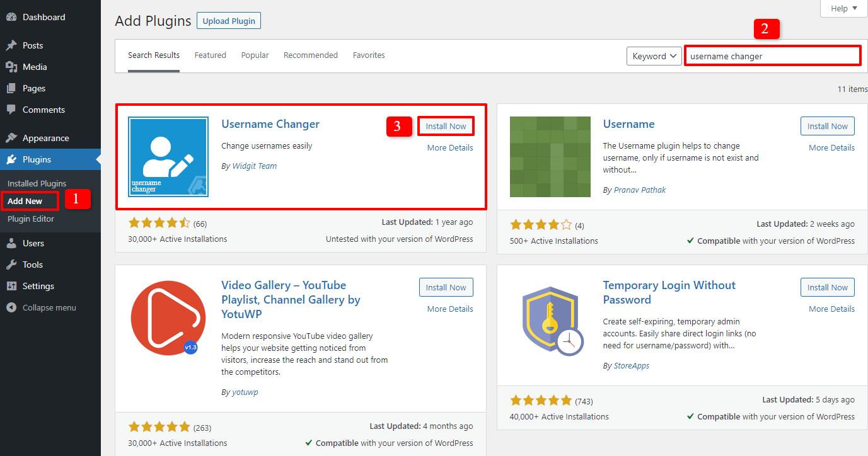Switch to the Popular tab
Viewport: 868px width, 456px height.
pos(255,55)
